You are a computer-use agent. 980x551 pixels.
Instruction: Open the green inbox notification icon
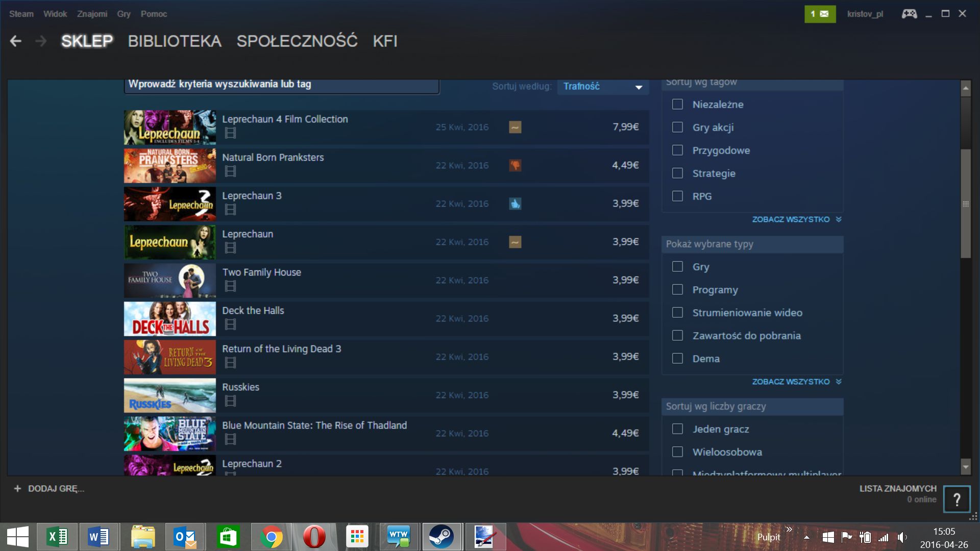click(x=820, y=14)
